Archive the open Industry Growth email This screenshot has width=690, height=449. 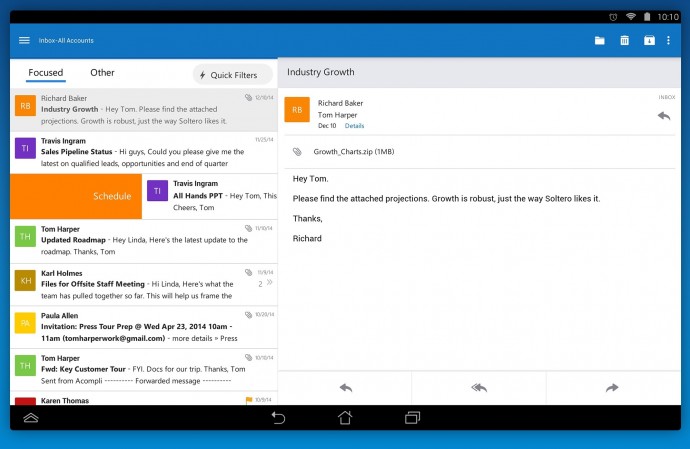[648, 40]
